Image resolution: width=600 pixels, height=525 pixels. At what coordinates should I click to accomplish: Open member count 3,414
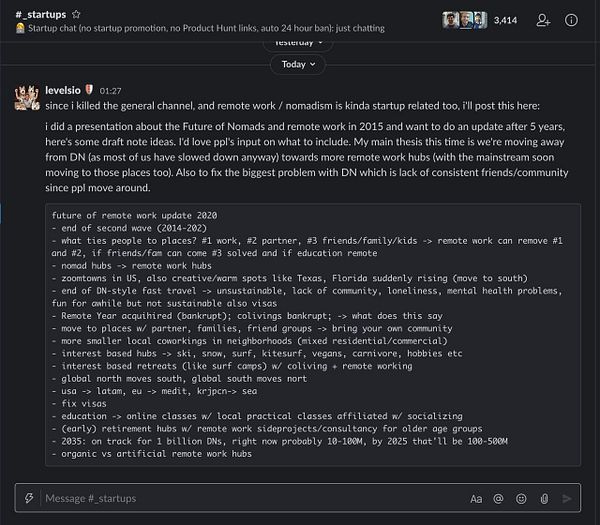(506, 20)
